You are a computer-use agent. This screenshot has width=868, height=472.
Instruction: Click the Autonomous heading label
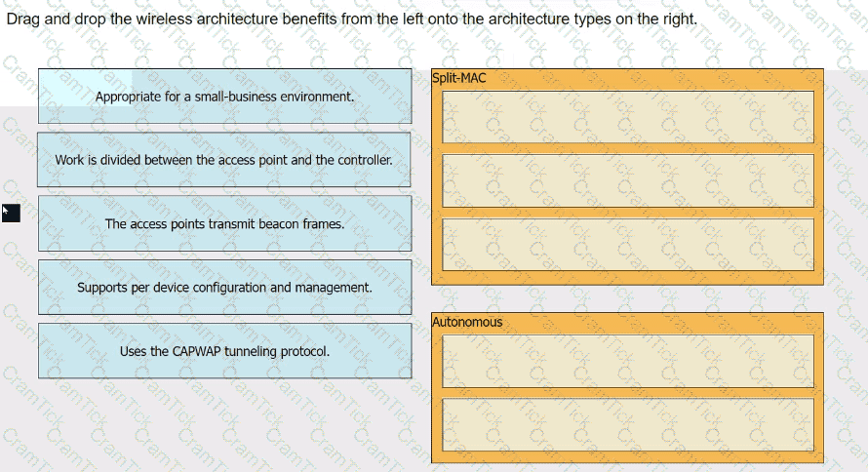(x=467, y=322)
